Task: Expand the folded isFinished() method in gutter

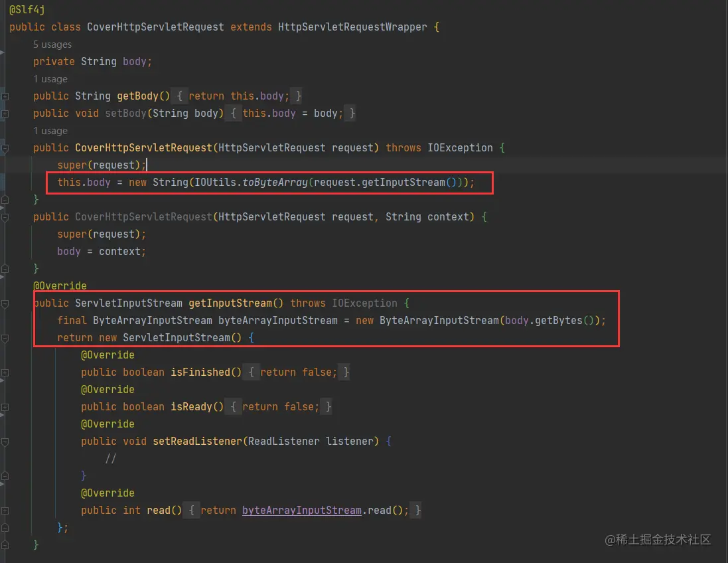Action: 5,372
